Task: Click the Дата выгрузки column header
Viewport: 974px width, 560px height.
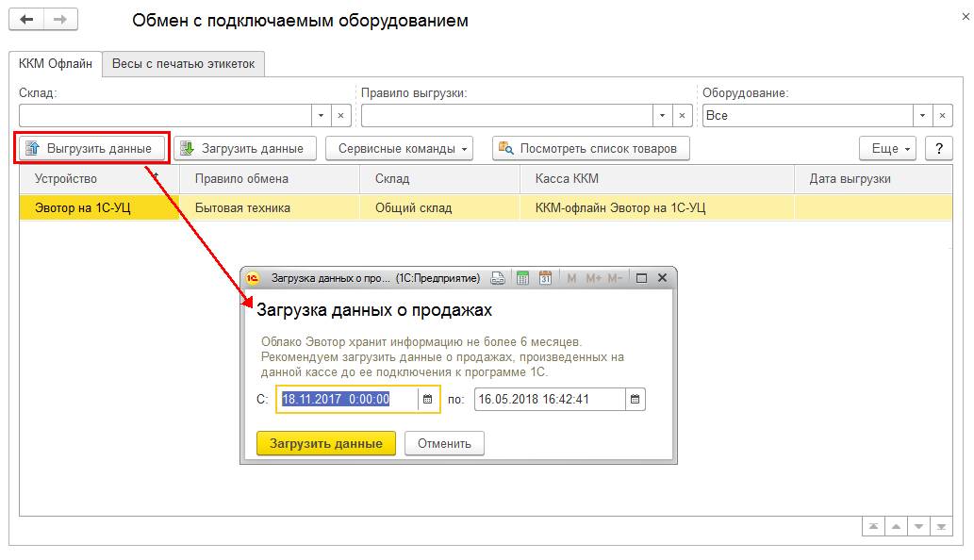Action: coord(873,179)
